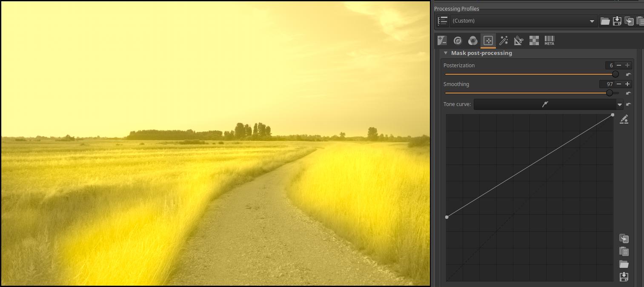Click the Smoothing slider handle
This screenshot has height=287, width=644.
coord(610,93)
